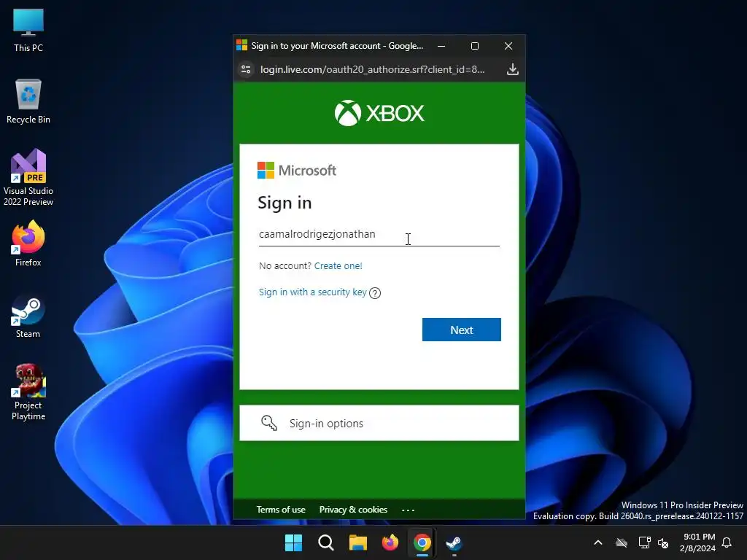Open the Windows Start menu
Viewport: 747px width, 560px height.
click(x=293, y=542)
